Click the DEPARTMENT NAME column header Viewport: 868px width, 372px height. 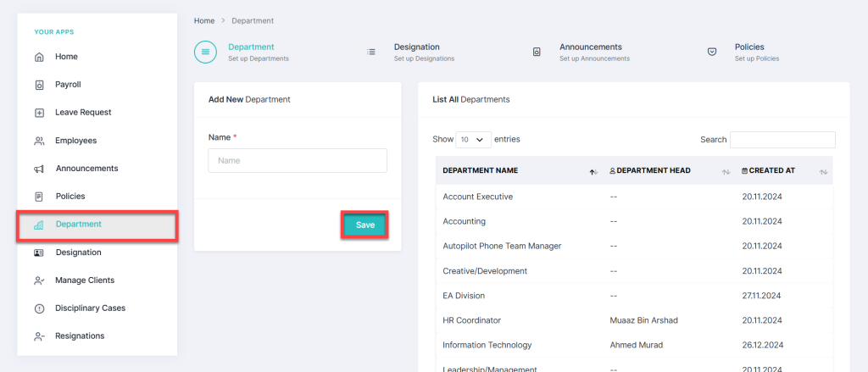coord(481,170)
